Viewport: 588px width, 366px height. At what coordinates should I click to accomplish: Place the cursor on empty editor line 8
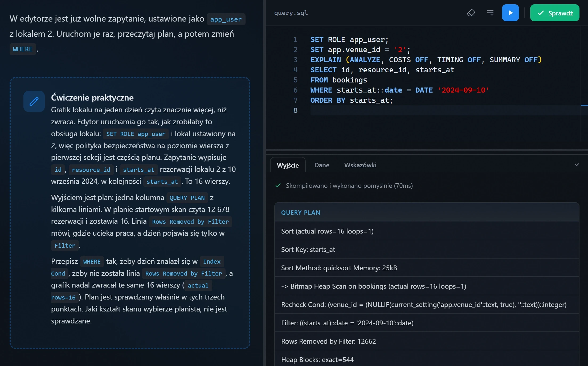(x=445, y=110)
